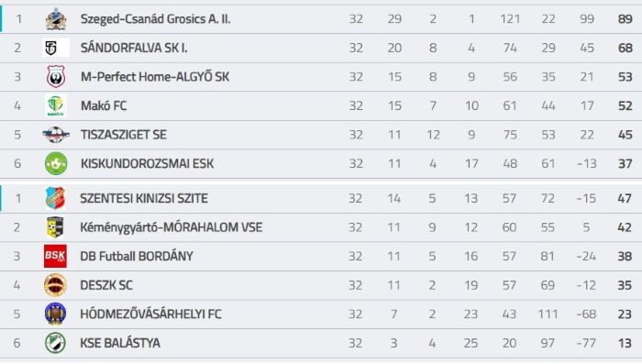Click the TISZASZIGET SE club emblem
This screenshot has width=642, height=364.
click(56, 134)
